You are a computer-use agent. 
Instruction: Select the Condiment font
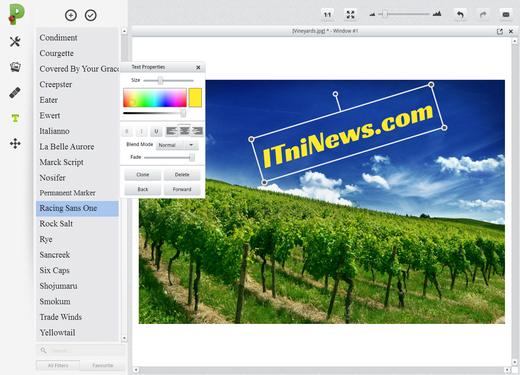pyautogui.click(x=77, y=38)
